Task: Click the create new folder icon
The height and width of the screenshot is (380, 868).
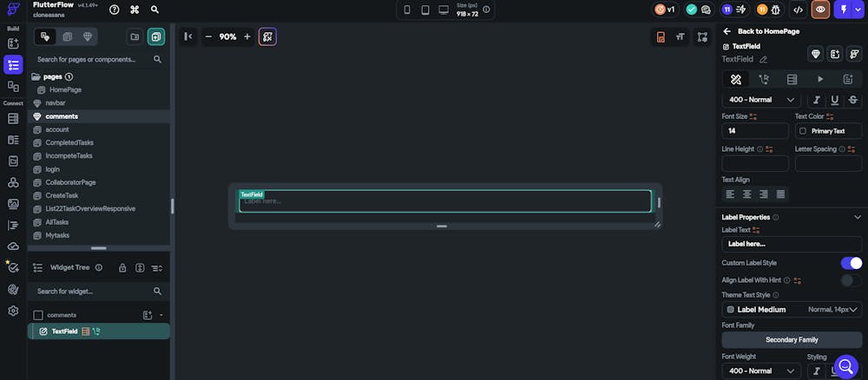Action: click(x=135, y=37)
